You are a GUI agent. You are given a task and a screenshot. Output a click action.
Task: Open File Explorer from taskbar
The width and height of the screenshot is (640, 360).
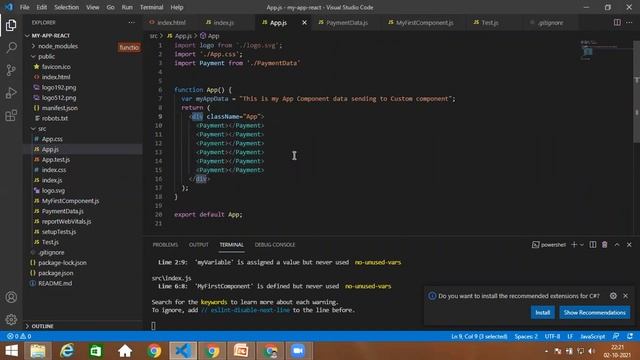(x=38, y=351)
